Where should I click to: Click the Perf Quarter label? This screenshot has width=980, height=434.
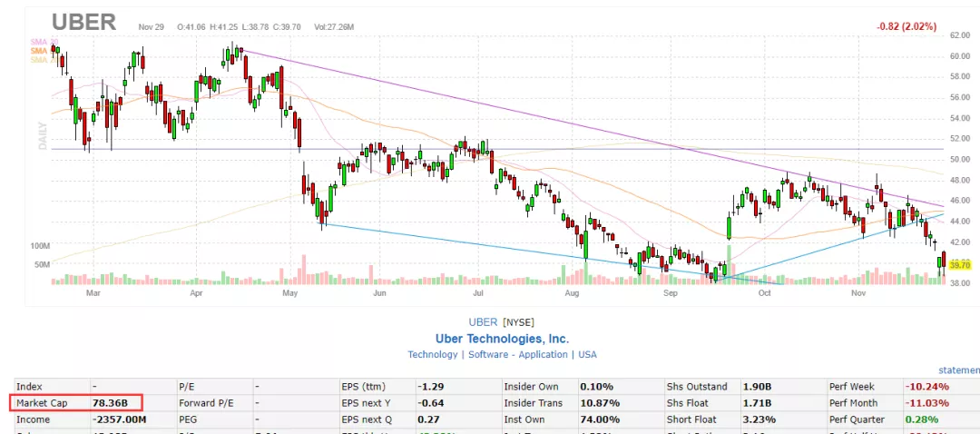(x=857, y=419)
